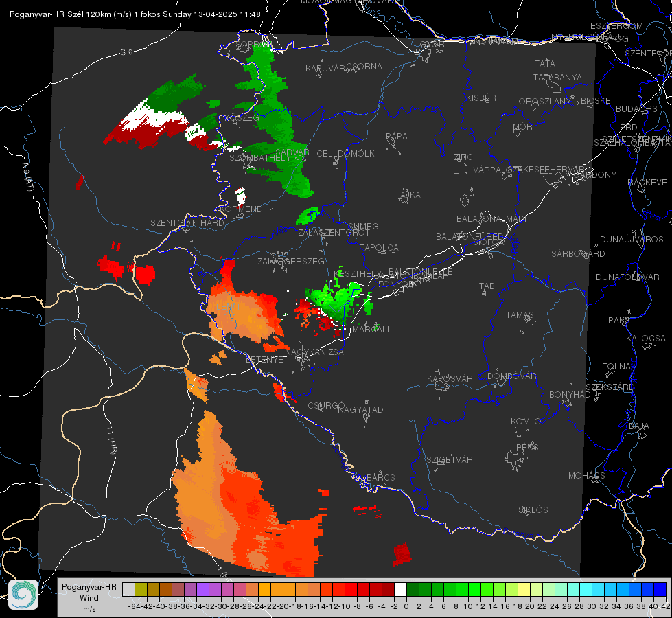Click the SÜMEG city label

pos(363,226)
